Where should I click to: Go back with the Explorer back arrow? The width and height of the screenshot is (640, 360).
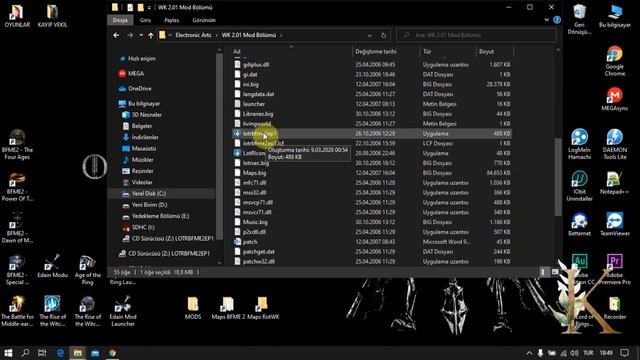[x=116, y=36]
